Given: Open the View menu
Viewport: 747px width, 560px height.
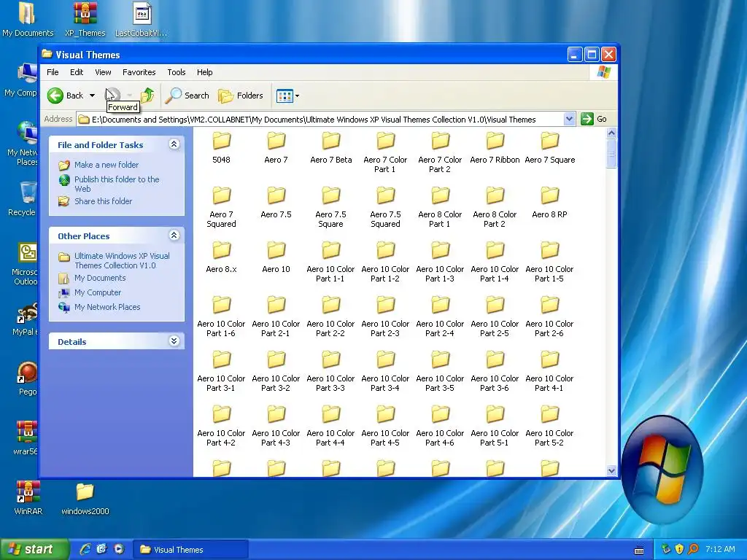Looking at the screenshot, I should tap(103, 72).
